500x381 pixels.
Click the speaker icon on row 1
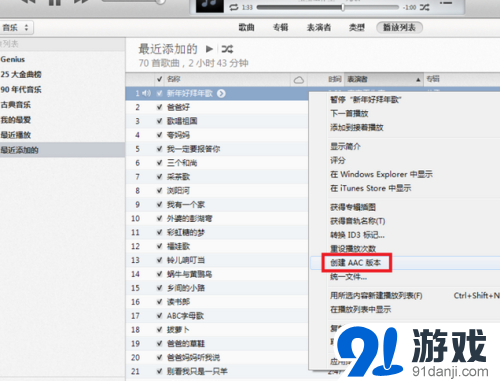click(x=146, y=93)
